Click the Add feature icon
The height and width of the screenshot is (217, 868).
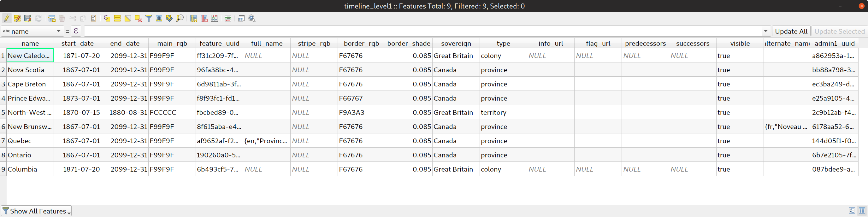click(52, 19)
